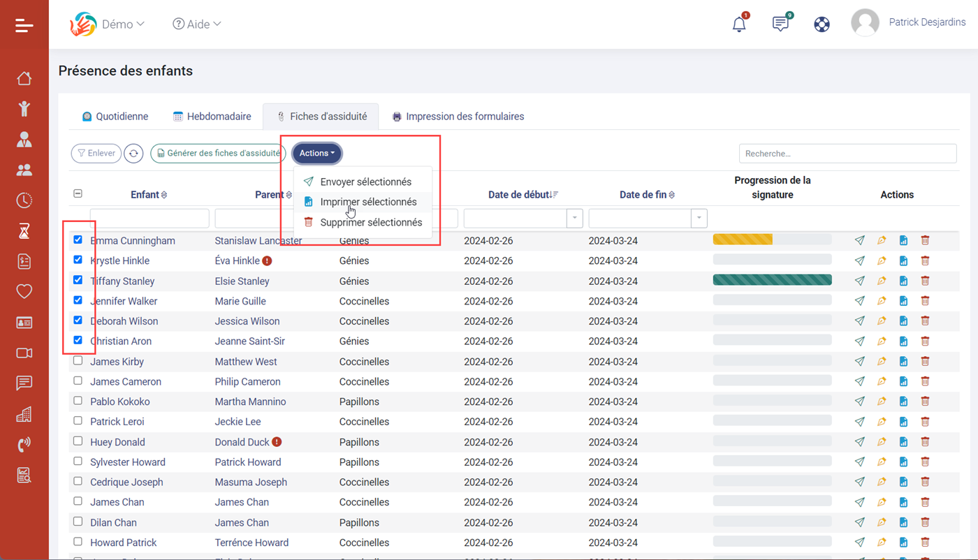
Task: Open the heart icon in the sidebar
Action: pyautogui.click(x=24, y=291)
